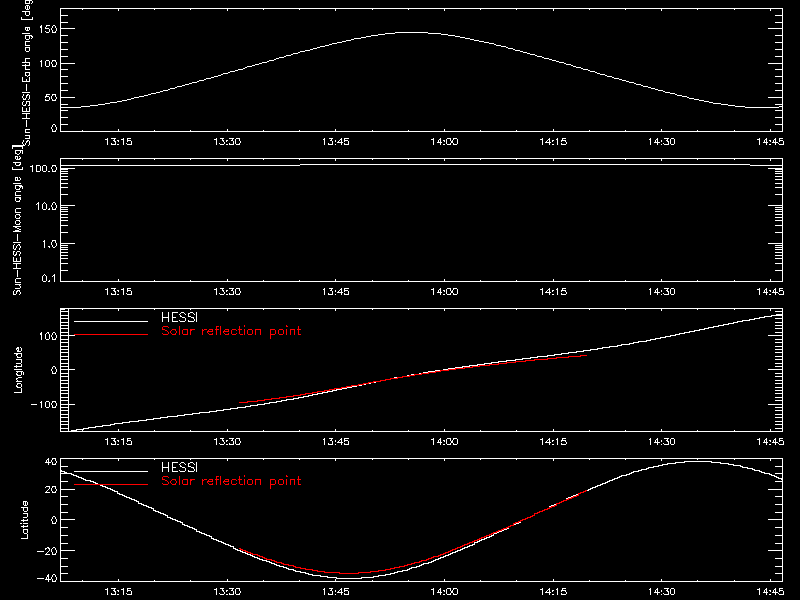Click the 40 tick on Latitude axis
The width and height of the screenshot is (800, 600).
[x=51, y=462]
